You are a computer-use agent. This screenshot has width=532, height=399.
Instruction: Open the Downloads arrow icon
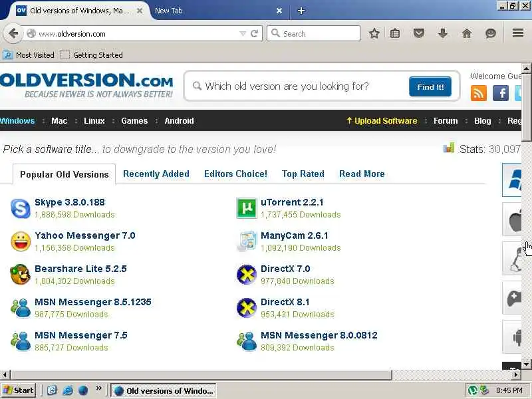click(x=442, y=33)
